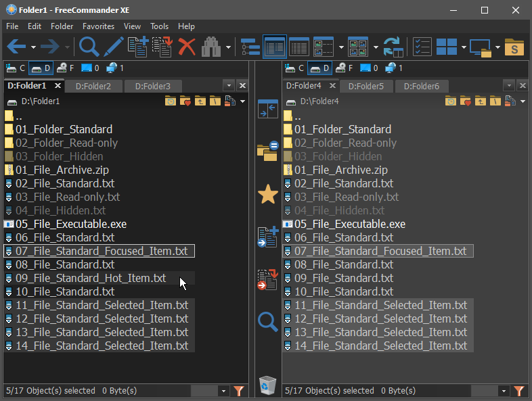Open the filter combo box in the right status bar
The width and height of the screenshot is (532, 401).
pos(503,391)
